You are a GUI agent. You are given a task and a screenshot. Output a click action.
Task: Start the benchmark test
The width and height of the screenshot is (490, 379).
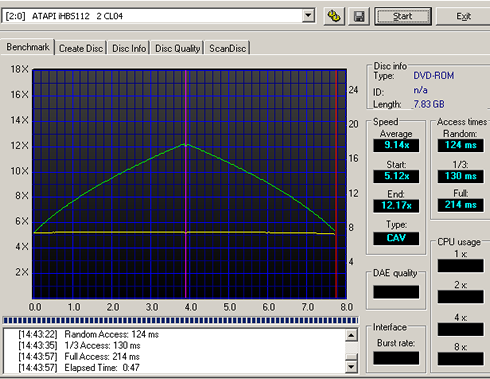pos(403,16)
